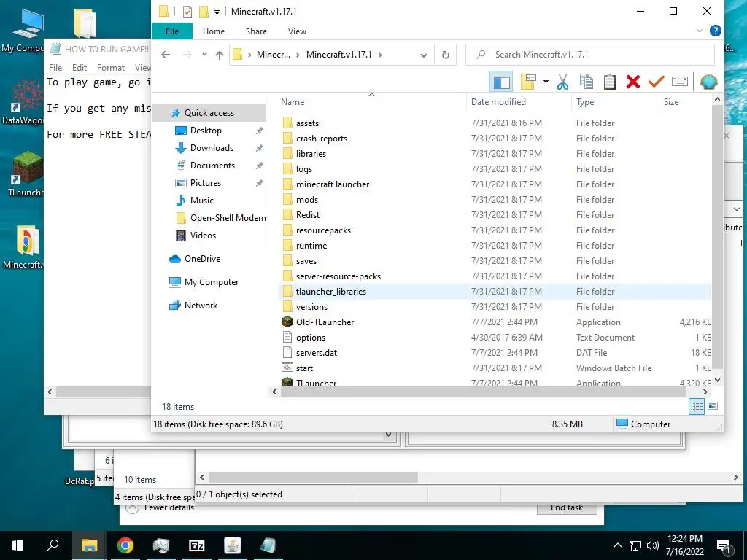Open the Edit menu in Notepad window
This screenshot has width=747, height=560.
pyautogui.click(x=79, y=68)
